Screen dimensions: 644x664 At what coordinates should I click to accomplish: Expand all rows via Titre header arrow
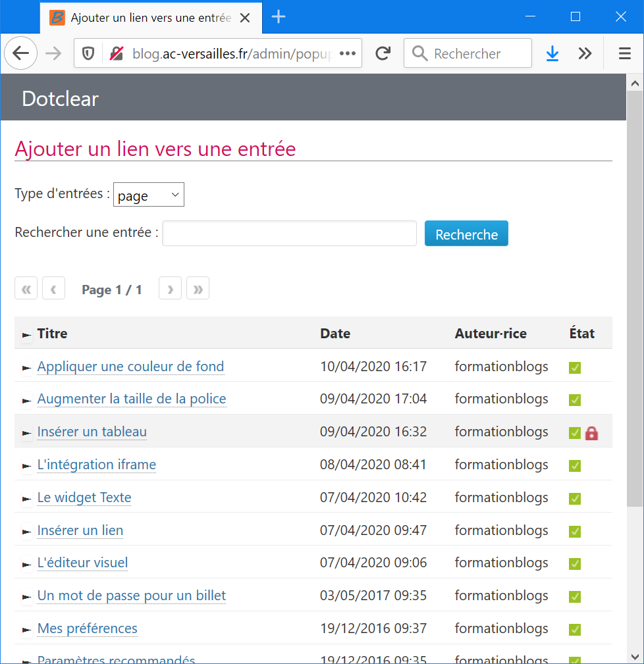click(x=26, y=335)
